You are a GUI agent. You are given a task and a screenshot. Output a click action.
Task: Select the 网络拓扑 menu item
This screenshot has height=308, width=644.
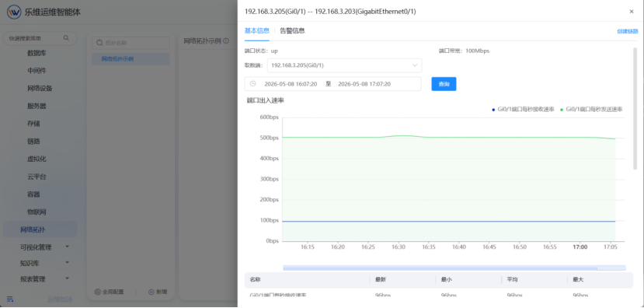tap(40, 229)
